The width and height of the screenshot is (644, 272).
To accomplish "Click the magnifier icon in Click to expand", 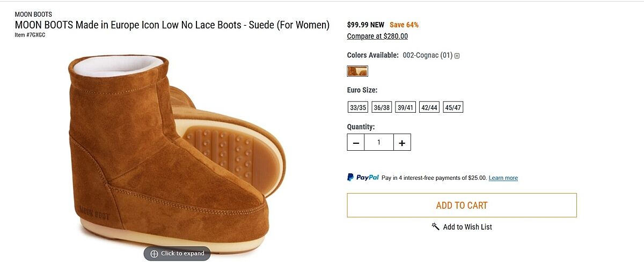I will click(154, 254).
